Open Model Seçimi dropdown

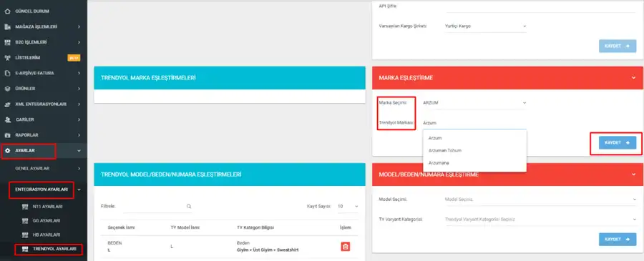540,200
